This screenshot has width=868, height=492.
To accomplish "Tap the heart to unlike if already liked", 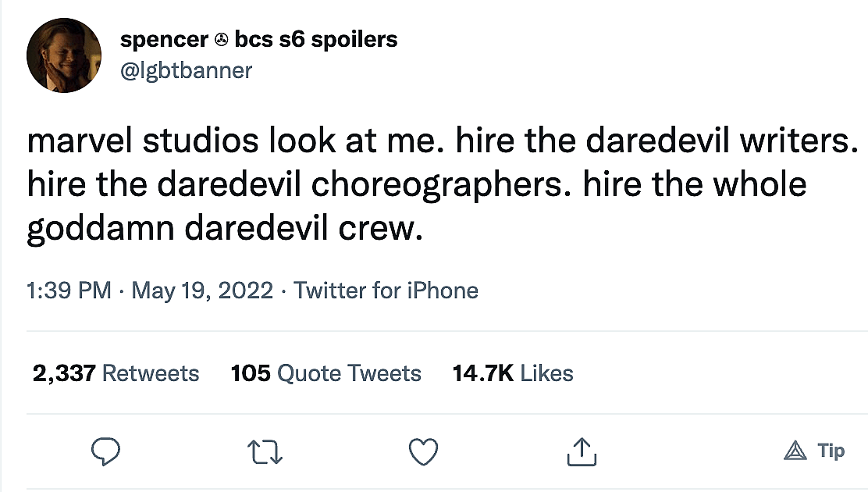I will click(423, 451).
